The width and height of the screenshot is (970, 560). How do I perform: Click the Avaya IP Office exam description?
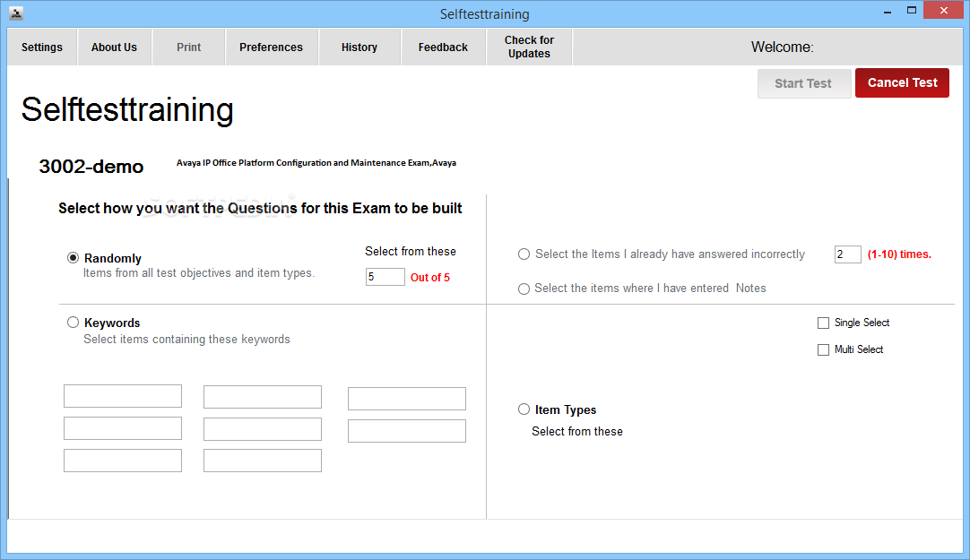pos(316,162)
